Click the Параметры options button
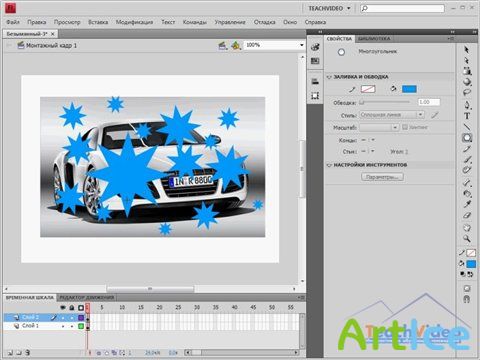This screenshot has width=480, height=360. coord(382,177)
